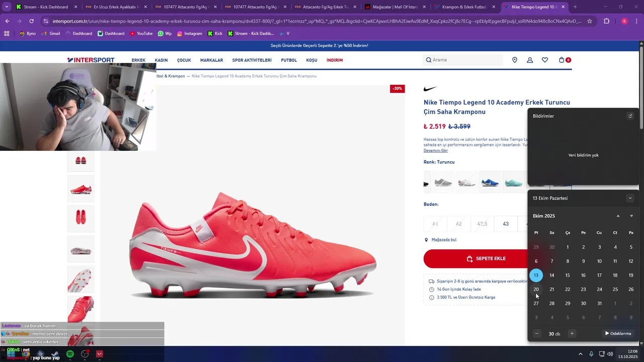Show previous month in calendar

[618, 216]
